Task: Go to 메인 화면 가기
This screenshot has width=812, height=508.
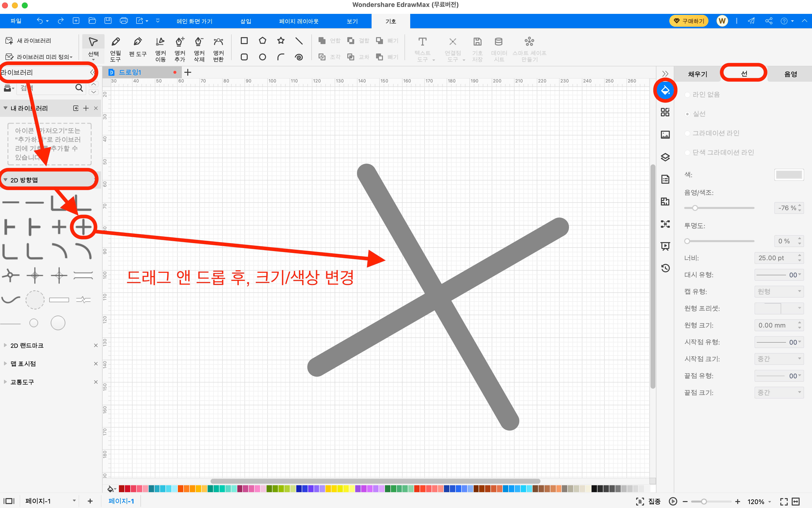Action: (x=194, y=21)
